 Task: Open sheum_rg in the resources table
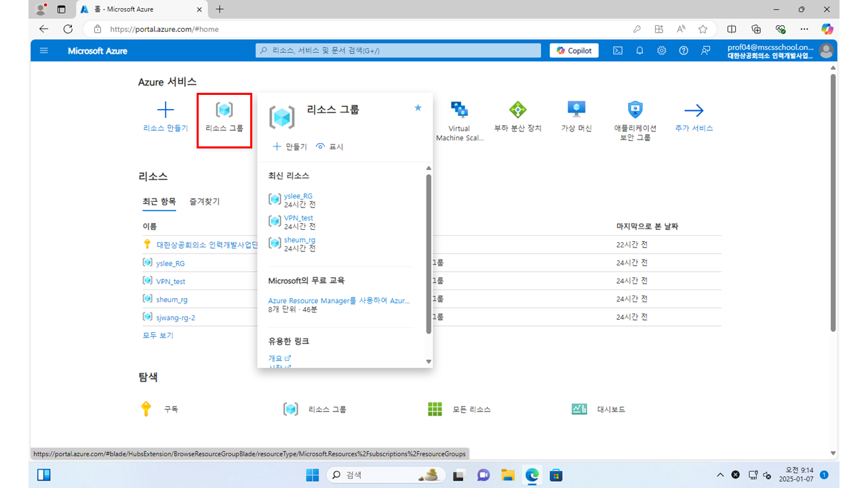tap(172, 300)
